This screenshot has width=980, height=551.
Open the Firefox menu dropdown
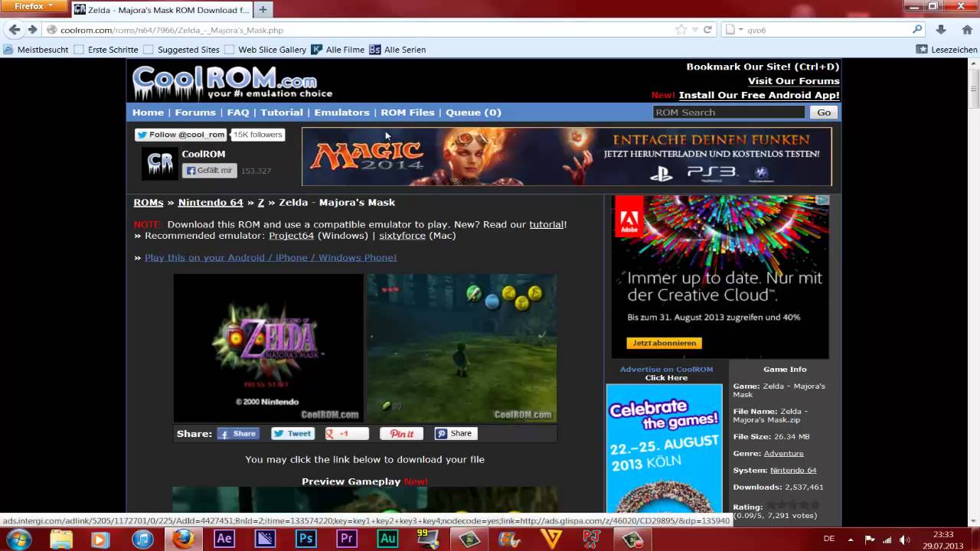pyautogui.click(x=34, y=6)
